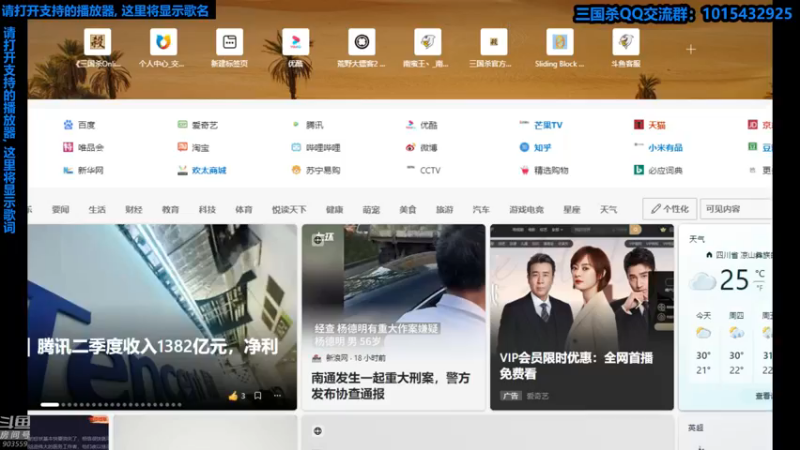Open 南通发生一起重大刑案 news article
Viewport: 800px width, 450px height.
pos(391,386)
